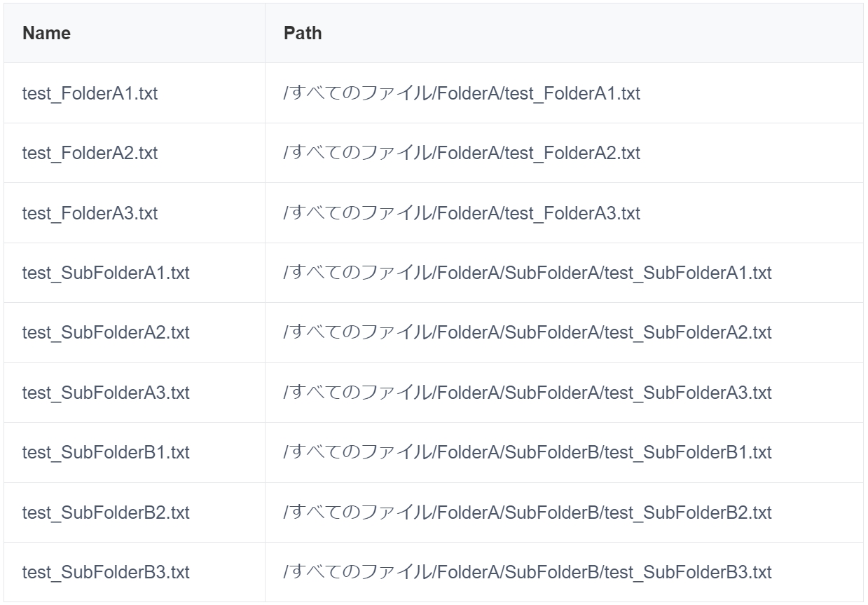Viewport: 868px width, 605px height.
Task: Select the test_FolderA3.txt name cell
Action: coord(90,213)
